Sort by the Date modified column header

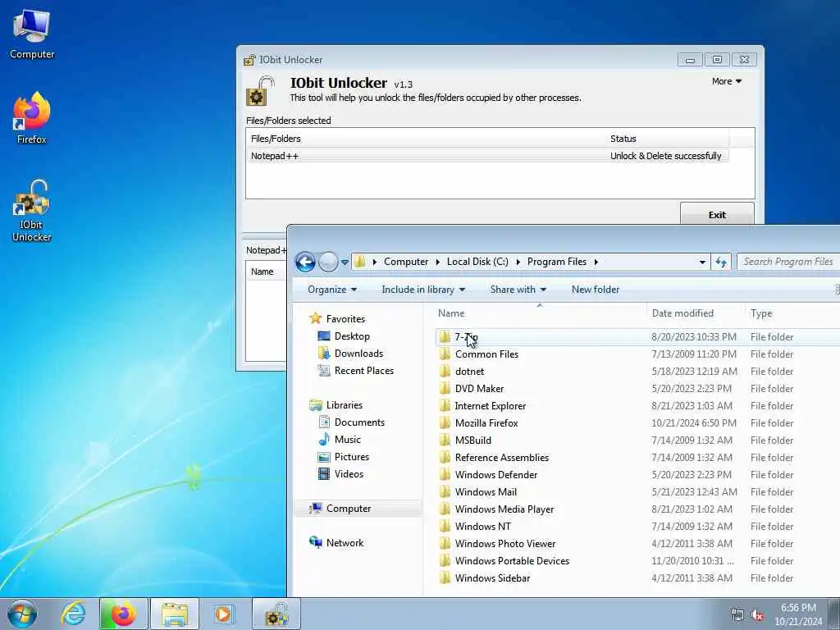(x=695, y=313)
